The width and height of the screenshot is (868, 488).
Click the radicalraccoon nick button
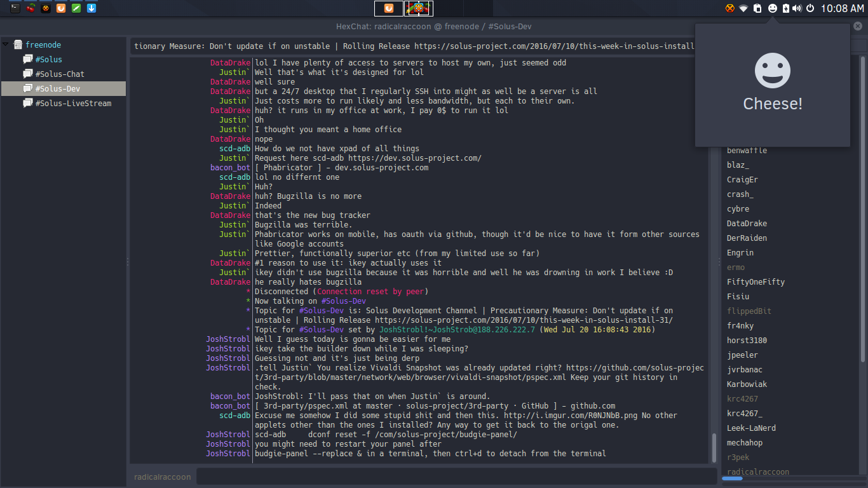(x=163, y=477)
